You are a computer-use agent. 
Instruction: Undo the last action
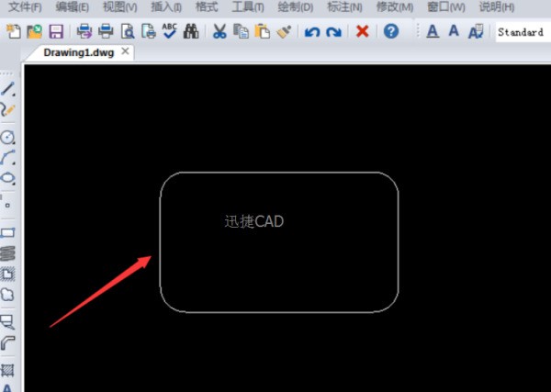pyautogui.click(x=312, y=32)
